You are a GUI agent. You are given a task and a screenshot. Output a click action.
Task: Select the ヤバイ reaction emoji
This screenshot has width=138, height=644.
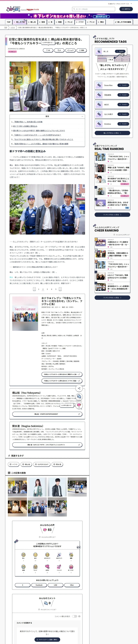point(35,567)
